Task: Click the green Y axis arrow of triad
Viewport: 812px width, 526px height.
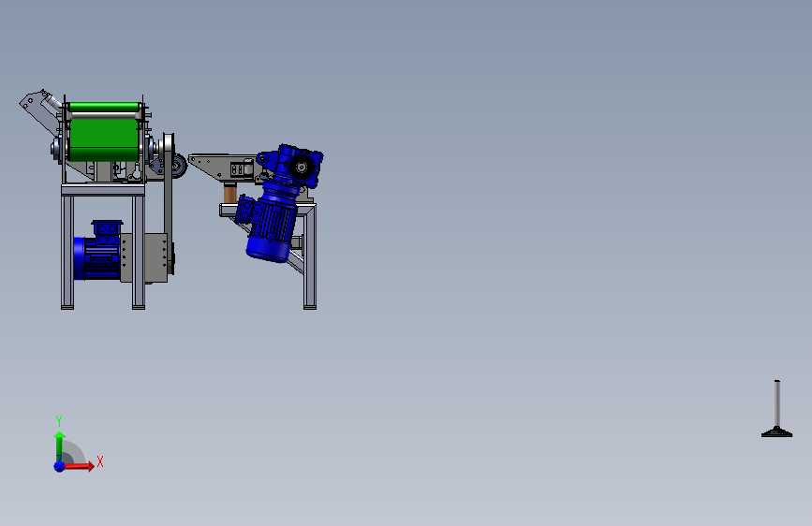Action: pos(59,446)
